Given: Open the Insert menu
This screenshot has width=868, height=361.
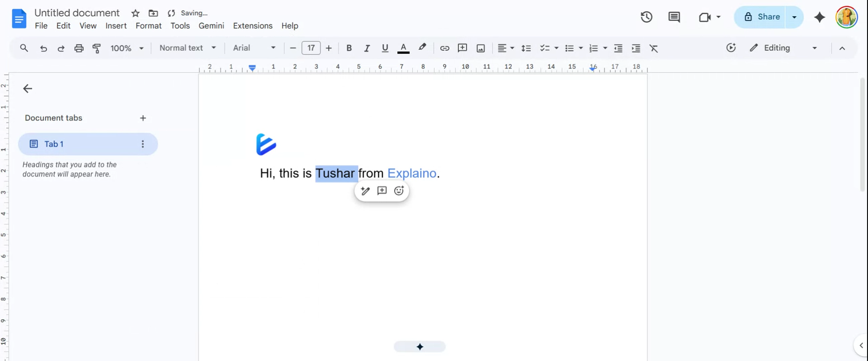Looking at the screenshot, I should point(116,26).
